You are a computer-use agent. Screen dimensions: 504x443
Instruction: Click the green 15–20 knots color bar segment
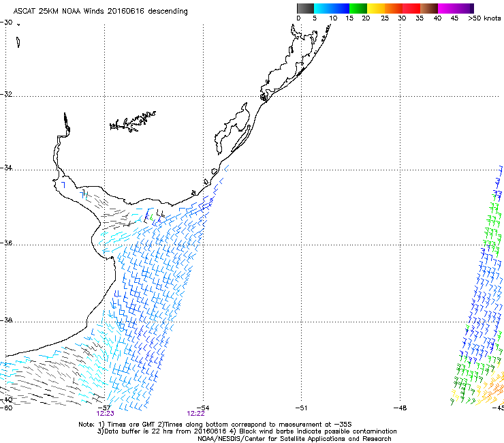click(358, 8)
